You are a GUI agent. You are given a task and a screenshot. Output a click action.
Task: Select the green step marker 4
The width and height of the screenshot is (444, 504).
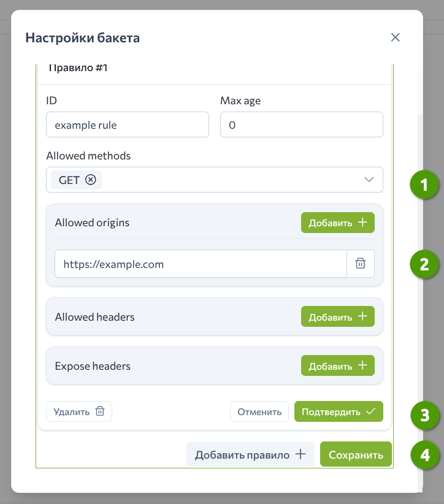click(424, 456)
